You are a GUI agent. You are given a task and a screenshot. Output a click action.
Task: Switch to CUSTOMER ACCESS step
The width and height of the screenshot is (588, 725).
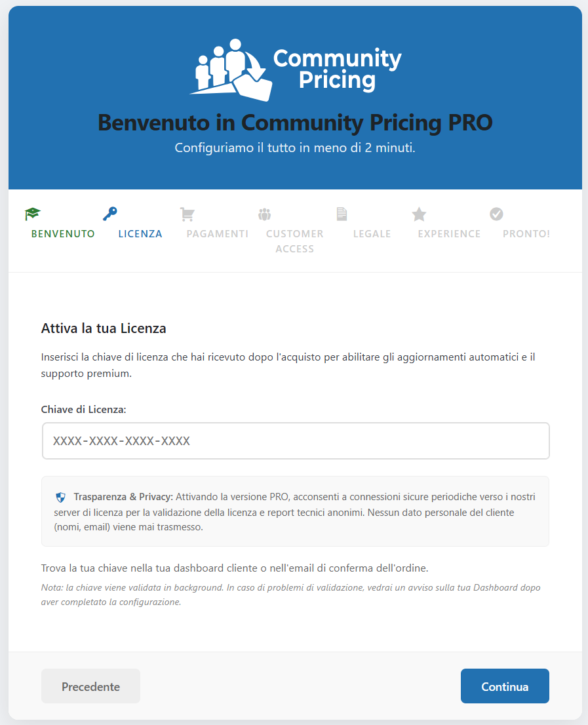pyautogui.click(x=295, y=241)
